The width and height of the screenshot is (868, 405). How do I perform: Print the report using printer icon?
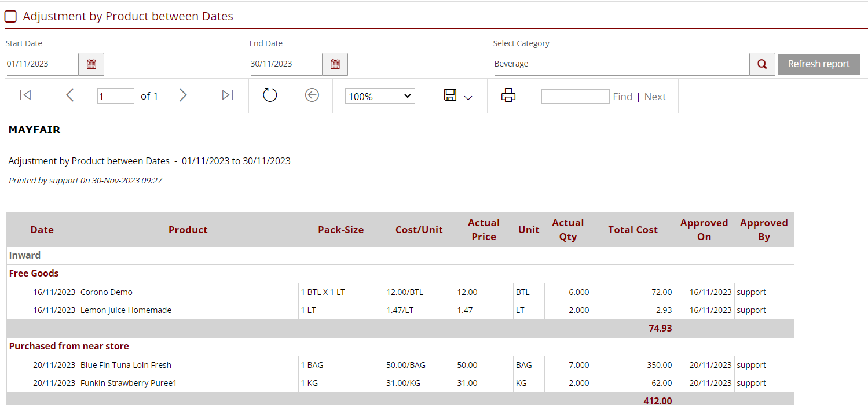click(x=508, y=95)
